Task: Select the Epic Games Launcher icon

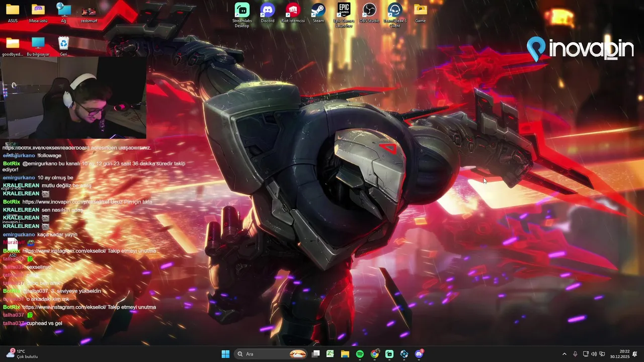Action: [x=344, y=15]
